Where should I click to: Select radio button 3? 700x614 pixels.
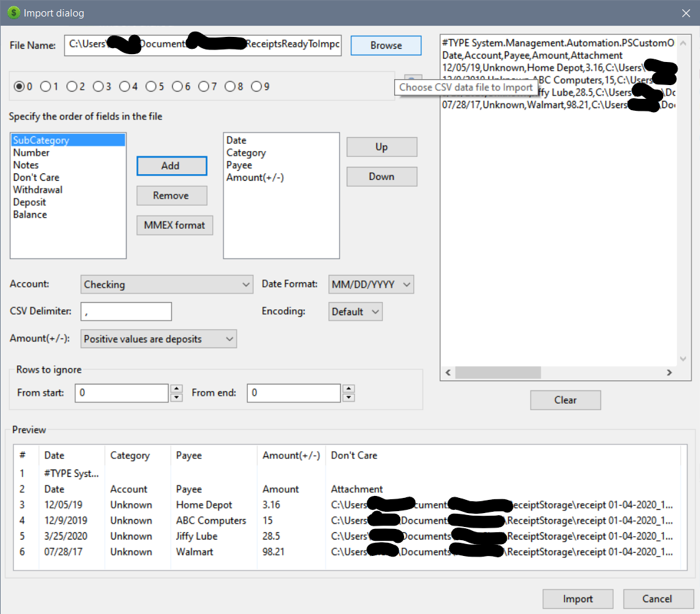coord(98,86)
